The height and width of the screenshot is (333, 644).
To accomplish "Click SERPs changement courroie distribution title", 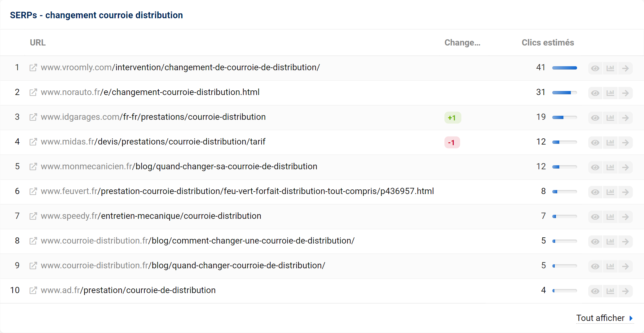I will [96, 15].
